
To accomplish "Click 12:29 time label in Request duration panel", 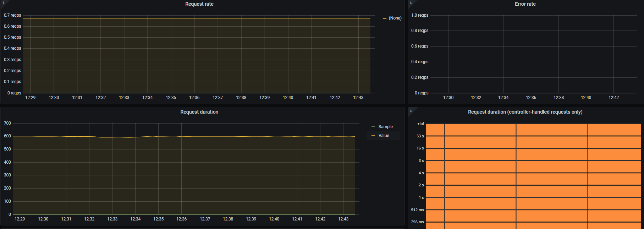I will click(x=20, y=219).
